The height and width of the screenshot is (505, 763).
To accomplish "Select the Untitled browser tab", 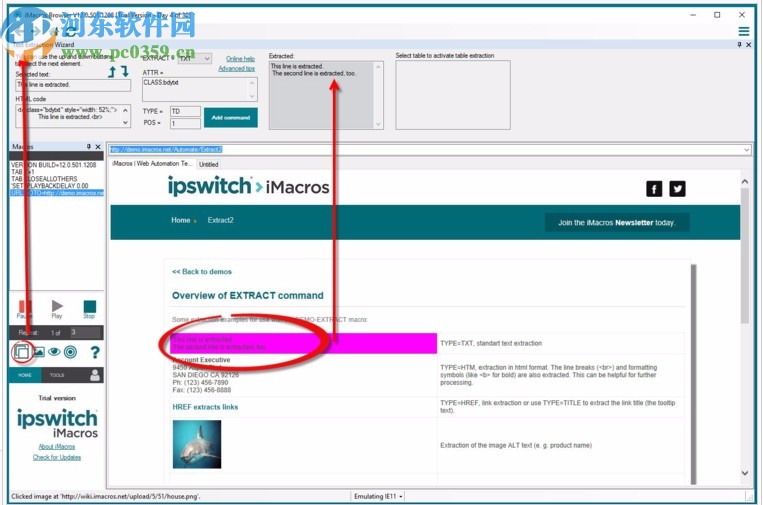I will [x=208, y=164].
